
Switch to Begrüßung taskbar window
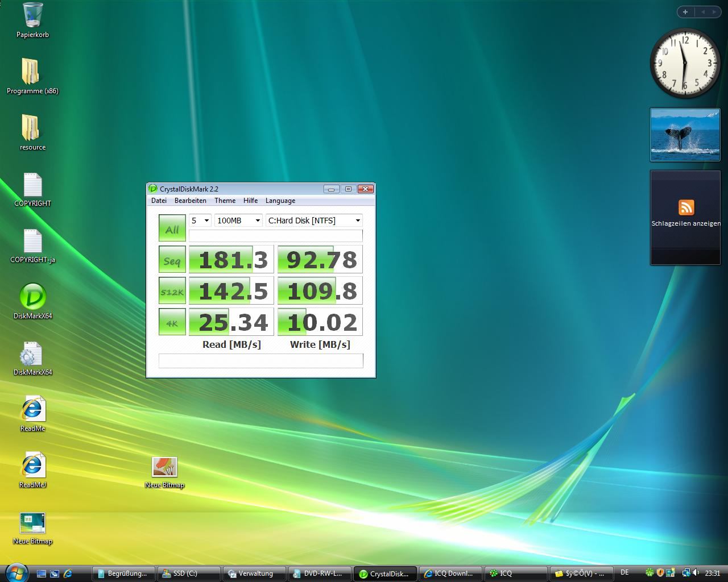(123, 573)
